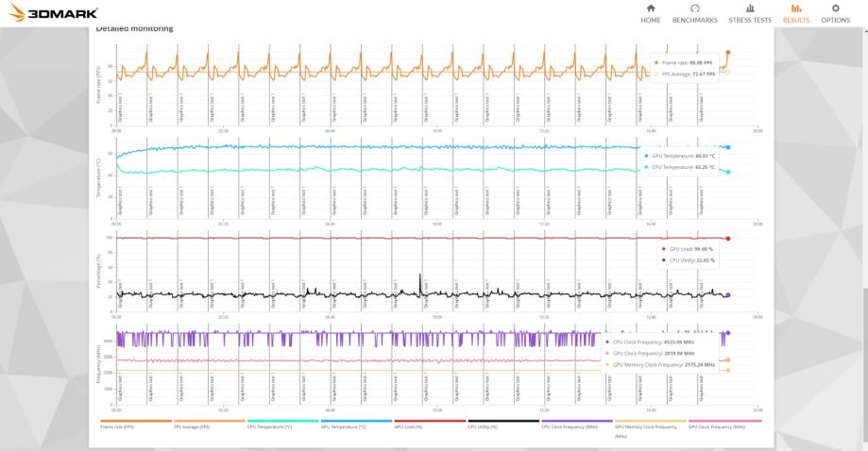Open Options via the gear icon
This screenshot has width=868, height=451.
click(835, 8)
